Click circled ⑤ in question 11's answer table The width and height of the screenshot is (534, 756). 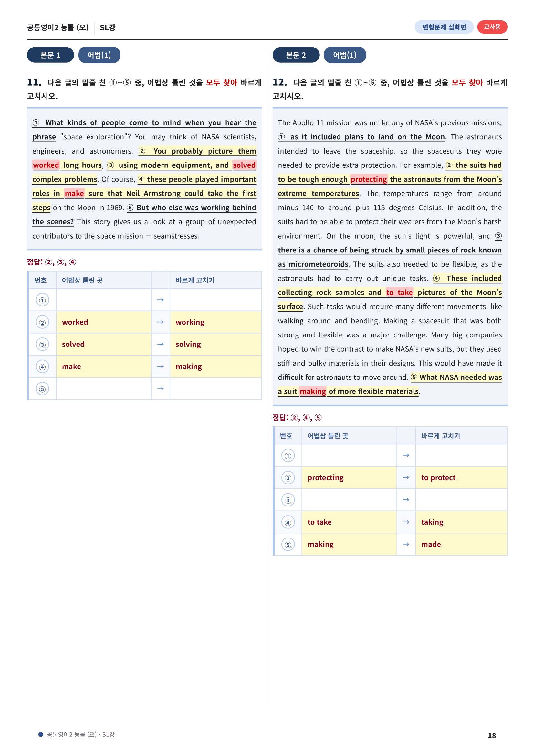[42, 389]
